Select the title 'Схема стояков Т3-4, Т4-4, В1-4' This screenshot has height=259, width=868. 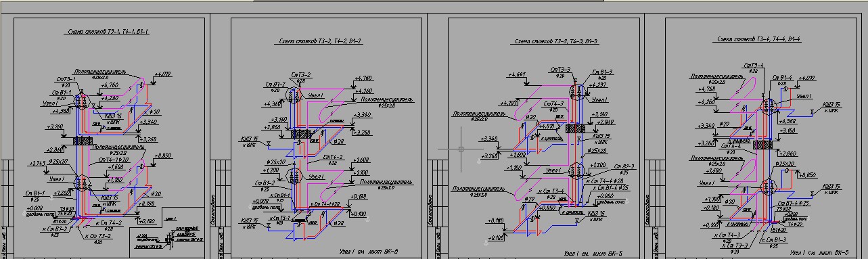(759, 40)
